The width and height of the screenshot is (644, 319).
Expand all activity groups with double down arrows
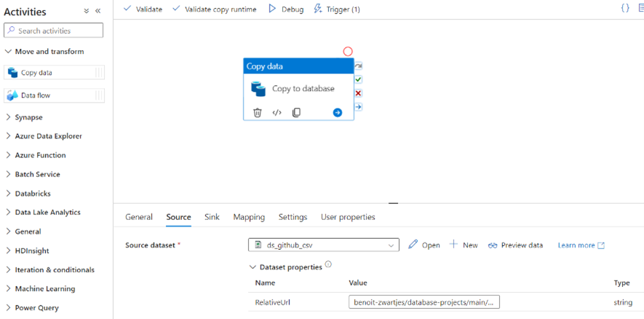click(87, 11)
